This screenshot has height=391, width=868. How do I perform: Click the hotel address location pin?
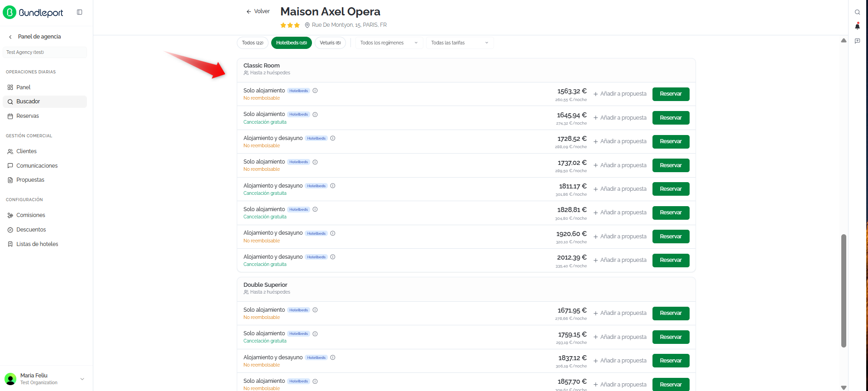tap(307, 25)
